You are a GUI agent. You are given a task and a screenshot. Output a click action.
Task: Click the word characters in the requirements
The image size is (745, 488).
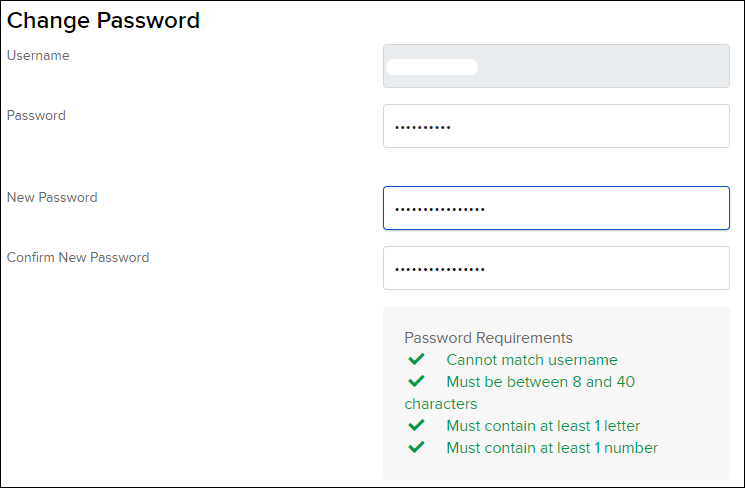[x=440, y=404]
